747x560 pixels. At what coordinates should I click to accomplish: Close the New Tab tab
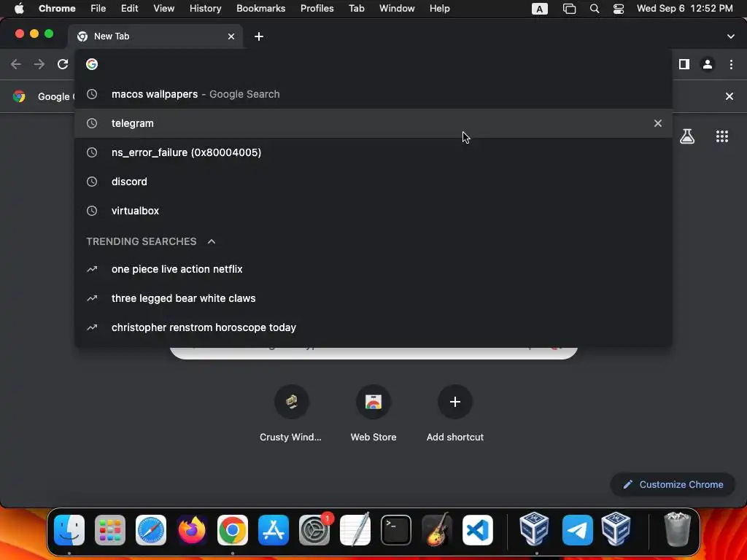pyautogui.click(x=231, y=36)
